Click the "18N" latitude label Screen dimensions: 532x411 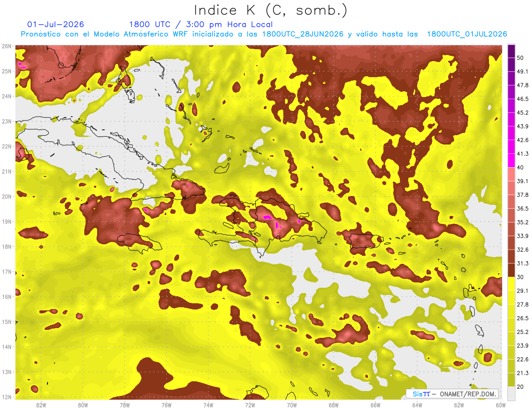point(6,247)
